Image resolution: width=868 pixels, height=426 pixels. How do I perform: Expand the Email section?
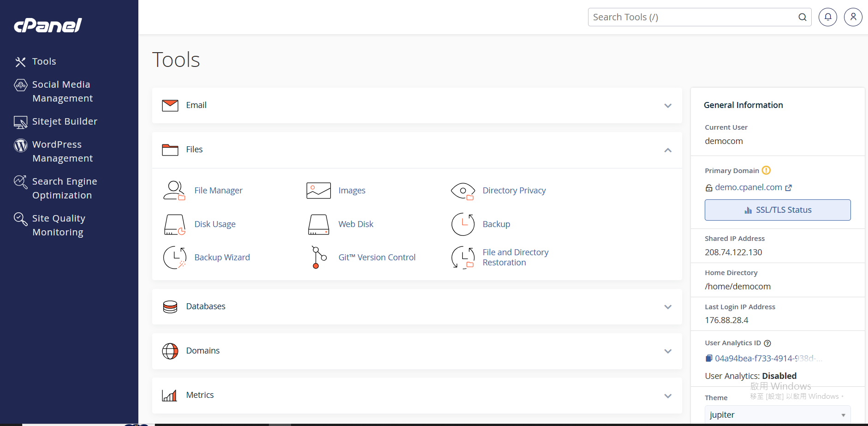[x=667, y=106]
